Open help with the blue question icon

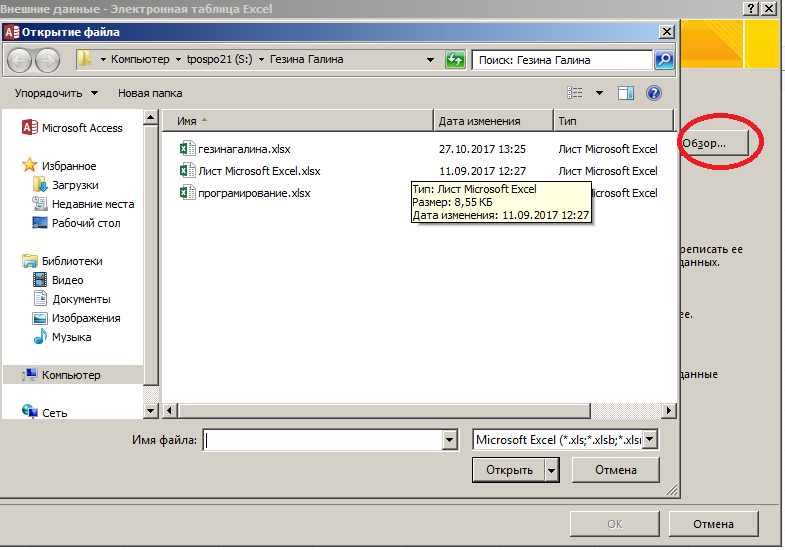point(654,93)
